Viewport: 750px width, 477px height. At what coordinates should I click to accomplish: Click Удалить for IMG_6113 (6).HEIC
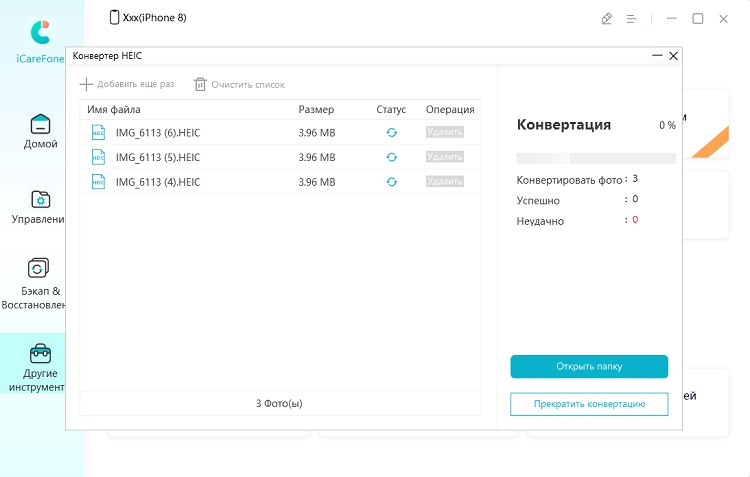[445, 132]
